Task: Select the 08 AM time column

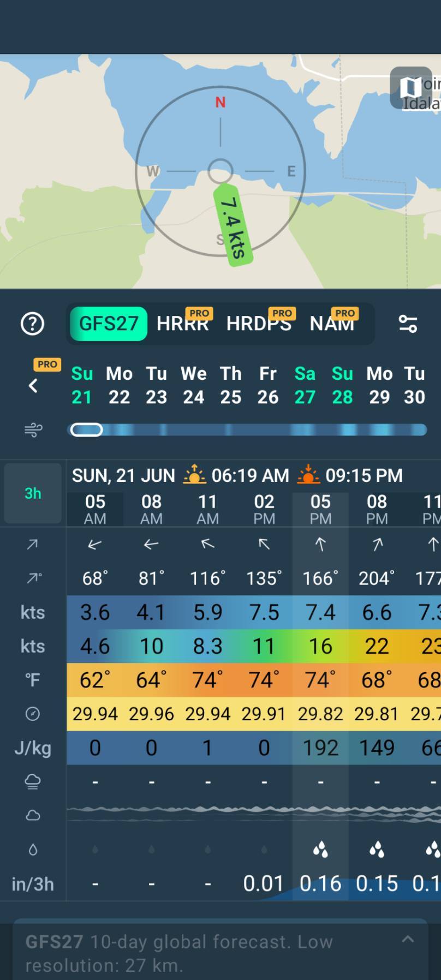Action: [x=151, y=509]
